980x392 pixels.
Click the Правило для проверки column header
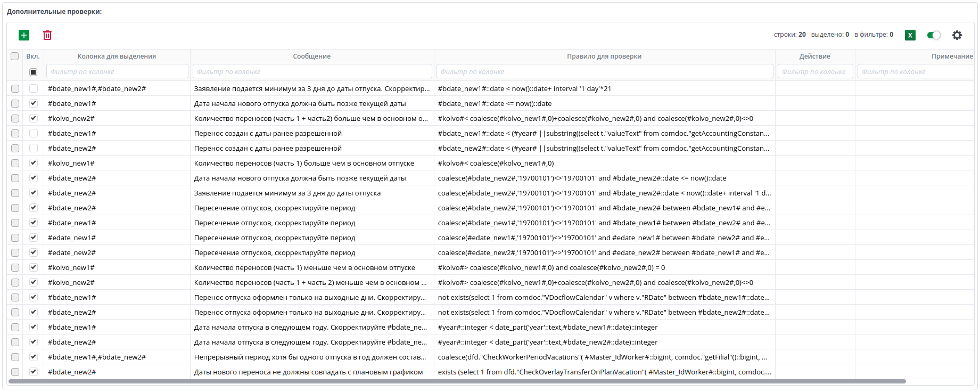pos(604,56)
